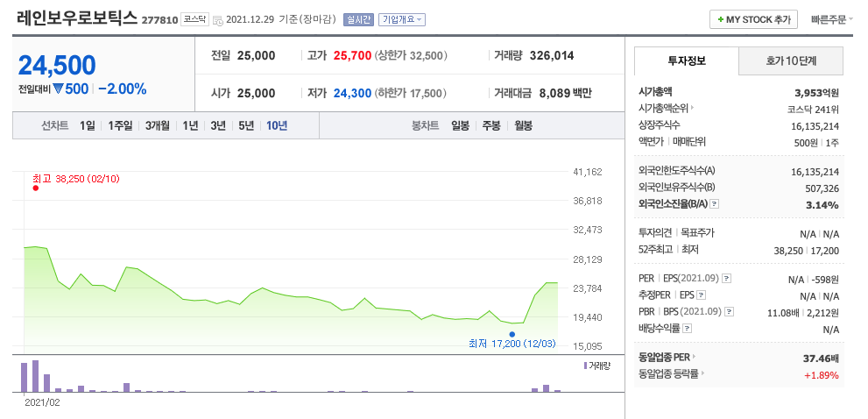The height and width of the screenshot is (419, 868).
Task: Click the 시가총액 value 3,953억원
Action: tap(816, 93)
